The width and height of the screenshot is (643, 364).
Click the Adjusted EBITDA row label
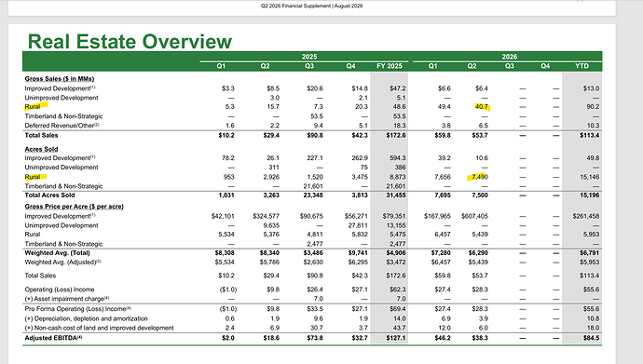pos(53,338)
